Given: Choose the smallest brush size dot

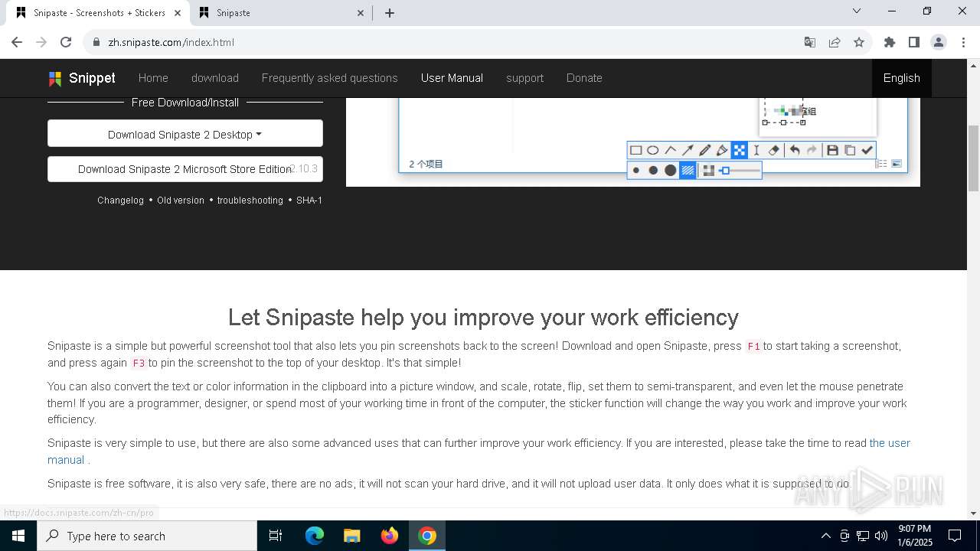Looking at the screenshot, I should 635,171.
